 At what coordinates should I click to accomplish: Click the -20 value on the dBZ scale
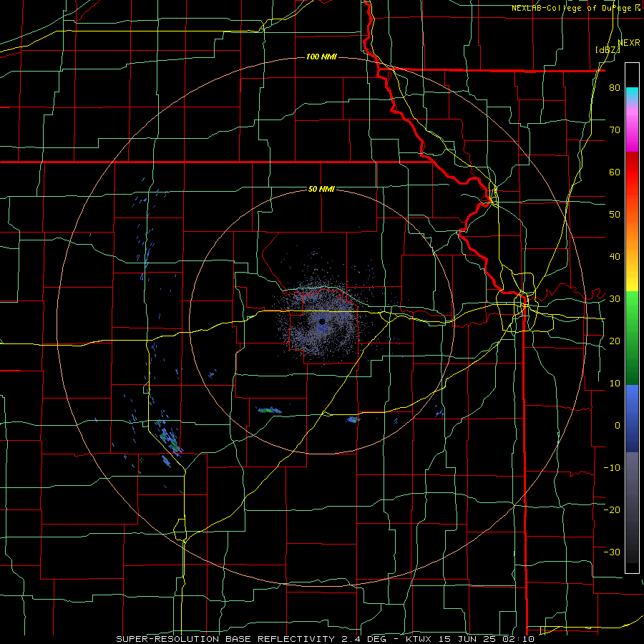pyautogui.click(x=612, y=509)
